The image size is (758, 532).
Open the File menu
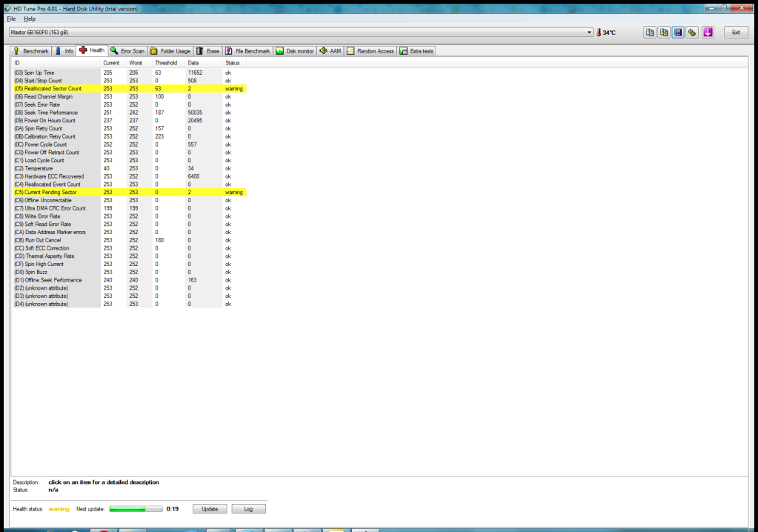tap(11, 19)
